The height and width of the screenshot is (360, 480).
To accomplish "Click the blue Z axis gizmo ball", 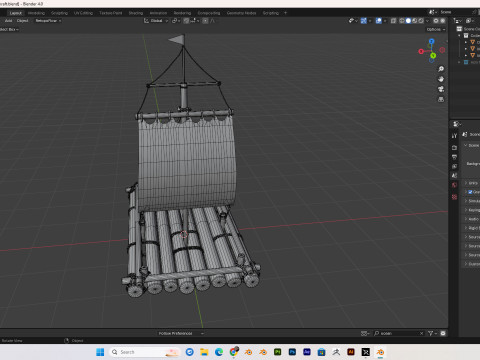I will [x=432, y=41].
